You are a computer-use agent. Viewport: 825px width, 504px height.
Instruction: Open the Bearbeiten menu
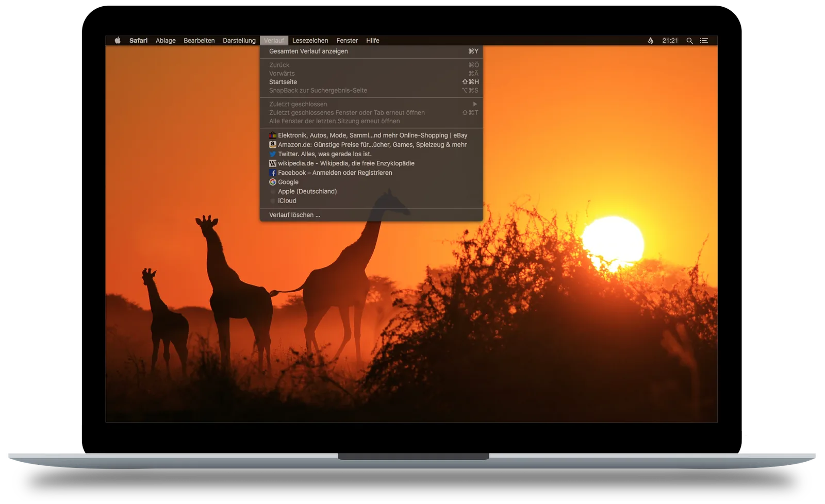tap(199, 40)
